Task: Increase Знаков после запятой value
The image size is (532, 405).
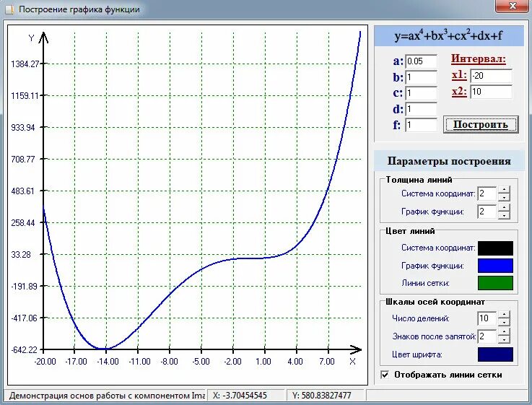Action: click(x=504, y=332)
